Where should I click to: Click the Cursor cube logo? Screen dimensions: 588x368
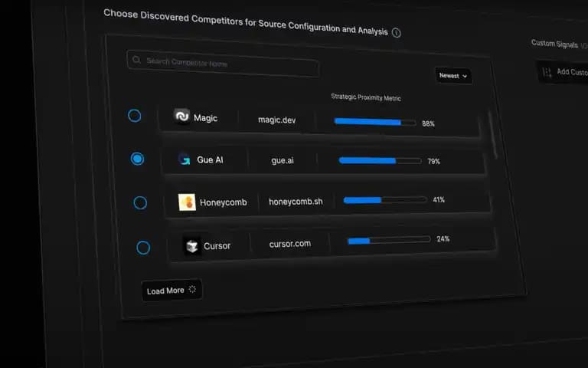pyautogui.click(x=192, y=246)
